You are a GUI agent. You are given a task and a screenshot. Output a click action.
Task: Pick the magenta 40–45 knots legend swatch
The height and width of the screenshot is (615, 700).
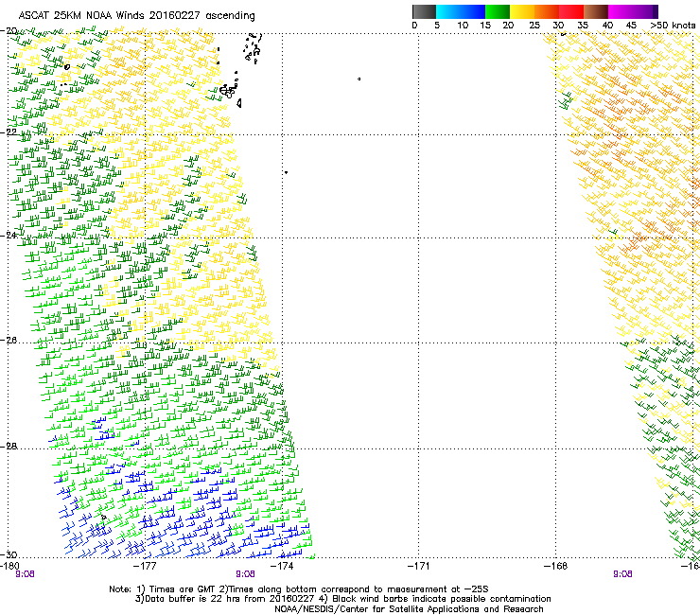pyautogui.click(x=621, y=11)
